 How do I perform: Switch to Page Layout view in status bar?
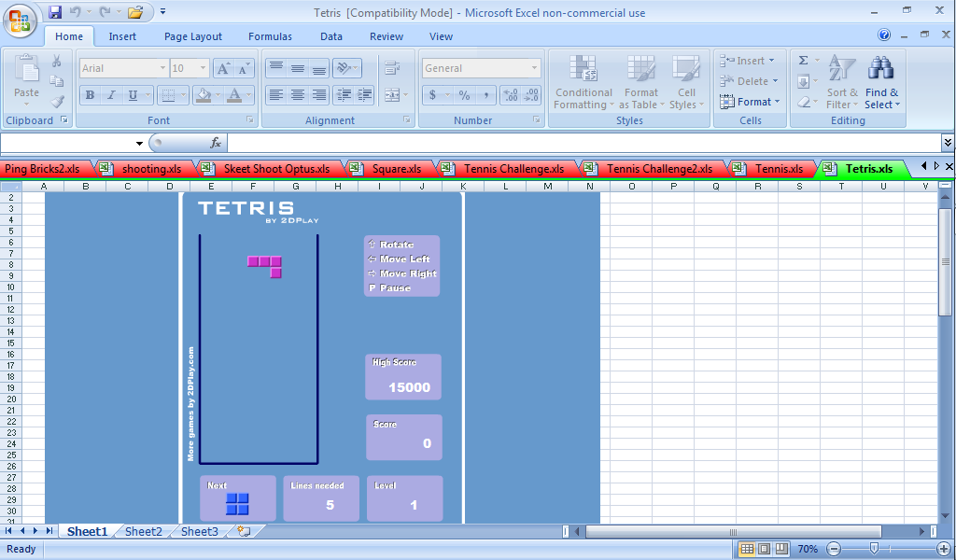tap(764, 549)
